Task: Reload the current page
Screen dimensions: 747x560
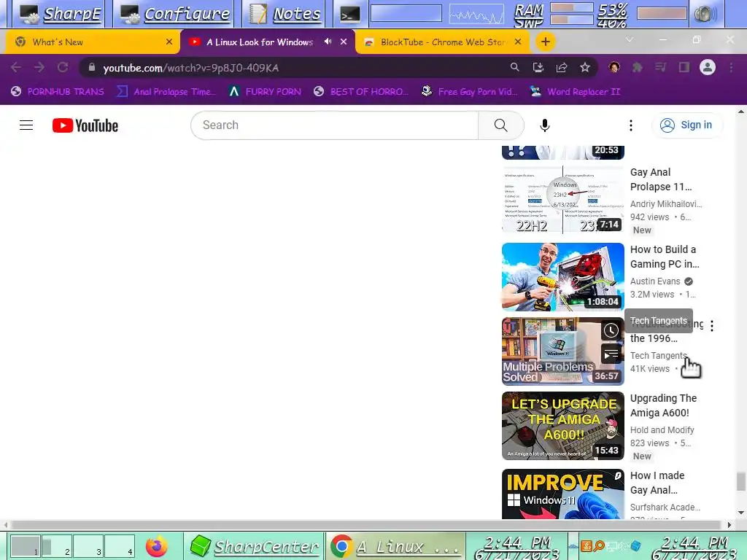Action: 63,68
